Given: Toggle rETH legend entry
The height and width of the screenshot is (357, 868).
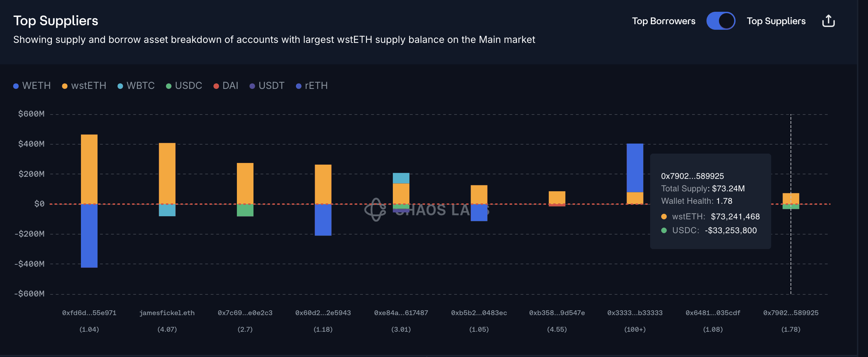Looking at the screenshot, I should [x=312, y=86].
